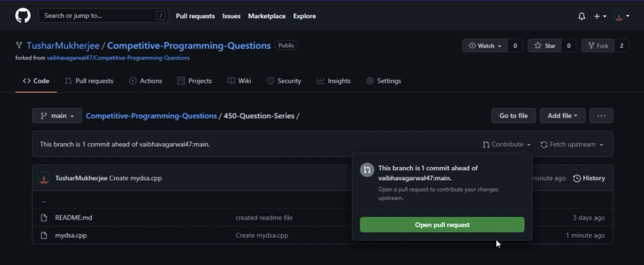Toggle the Star button for repository
The image size is (644, 265).
[544, 46]
